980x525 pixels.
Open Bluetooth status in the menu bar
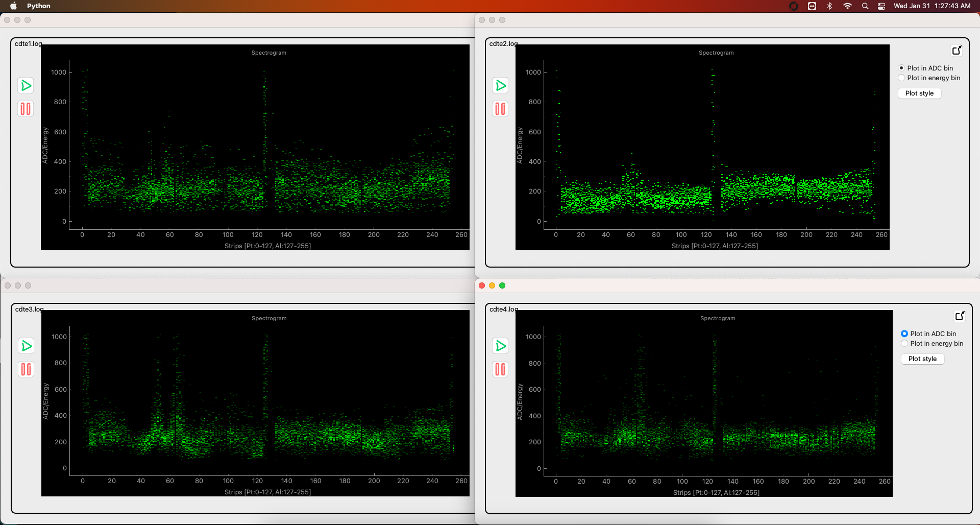click(x=829, y=6)
